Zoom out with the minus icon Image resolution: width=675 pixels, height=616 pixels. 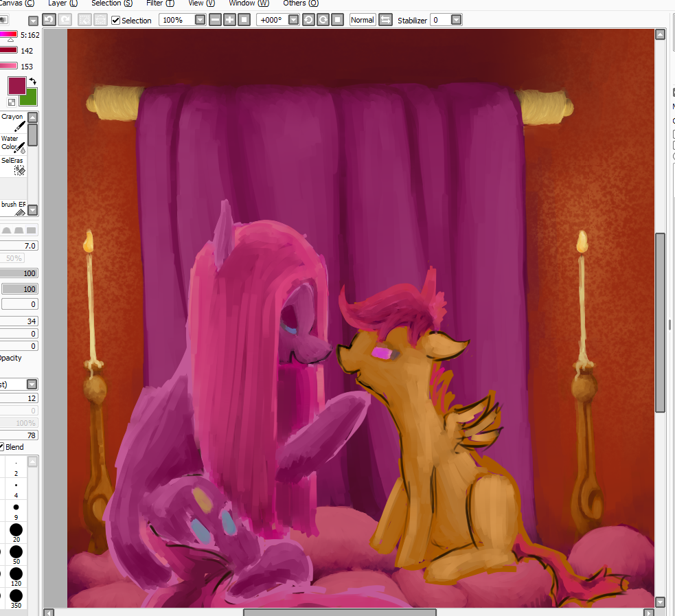pos(215,20)
